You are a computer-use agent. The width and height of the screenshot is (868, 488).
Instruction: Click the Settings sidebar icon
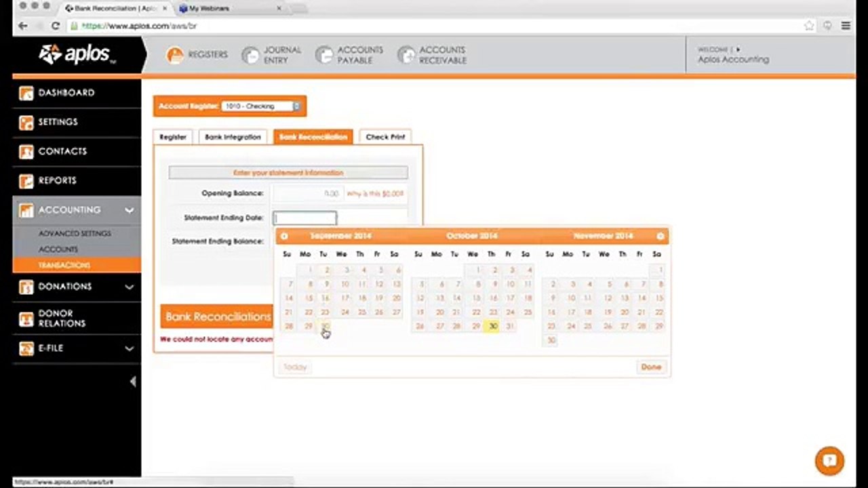tap(26, 123)
